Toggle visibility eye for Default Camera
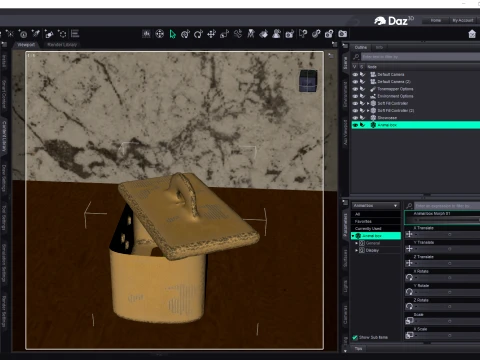480x360 pixels. pyautogui.click(x=355, y=74)
